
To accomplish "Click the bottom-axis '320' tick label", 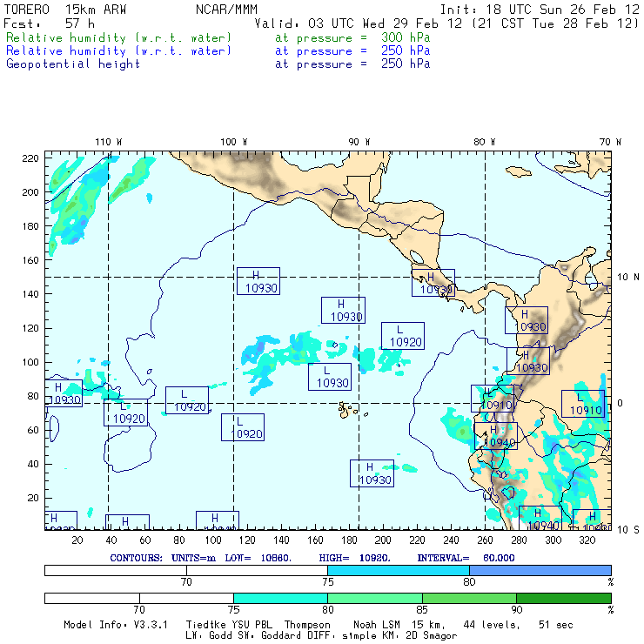I will 587,540.
